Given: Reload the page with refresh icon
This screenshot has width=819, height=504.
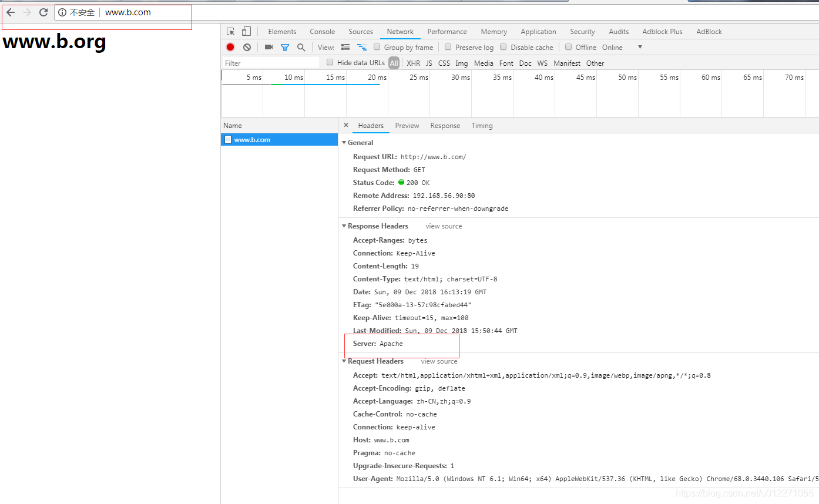Looking at the screenshot, I should tap(43, 12).
